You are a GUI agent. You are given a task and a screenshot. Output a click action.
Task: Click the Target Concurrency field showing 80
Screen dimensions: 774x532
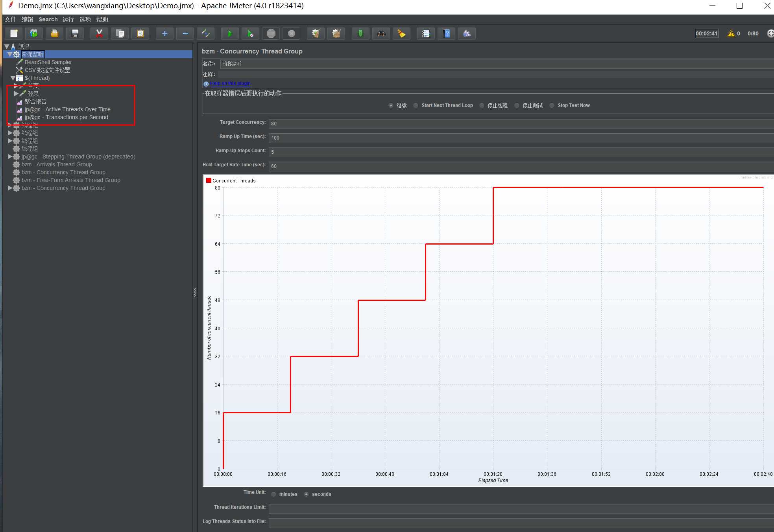[521, 123]
